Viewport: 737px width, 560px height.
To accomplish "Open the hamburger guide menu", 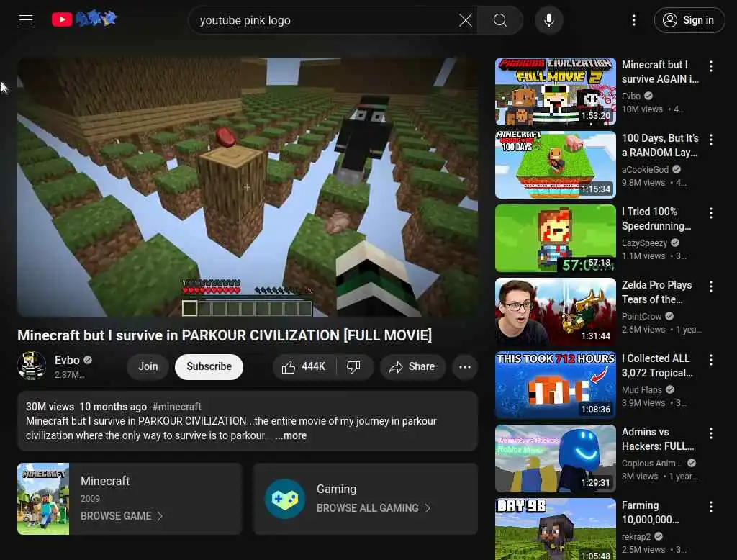I will pyautogui.click(x=26, y=19).
